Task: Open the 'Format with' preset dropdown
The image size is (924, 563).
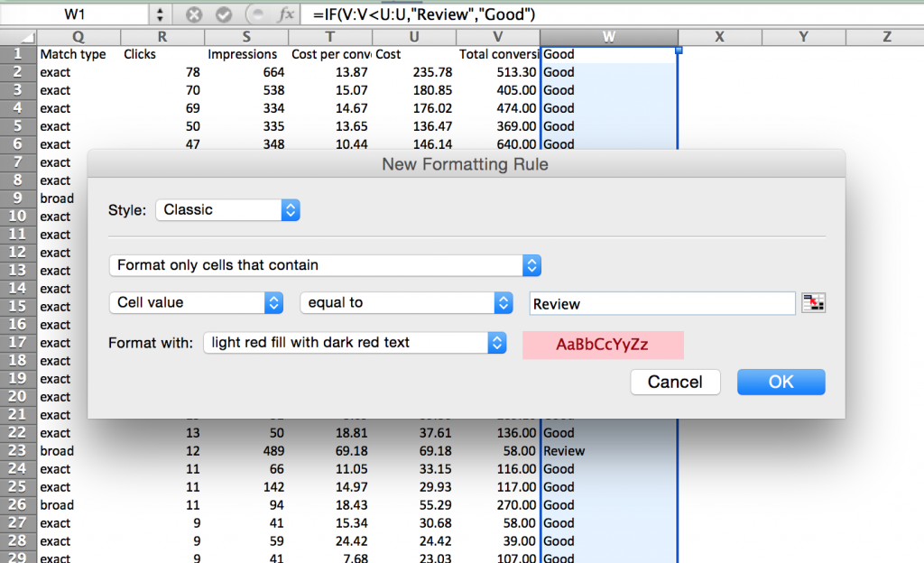Action: 354,343
